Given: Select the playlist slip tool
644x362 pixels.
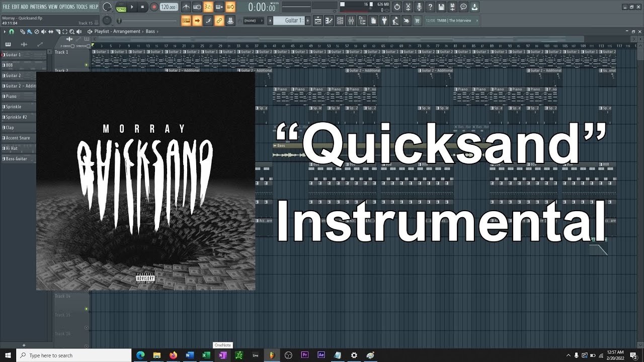Looking at the screenshot, I should coord(51,31).
